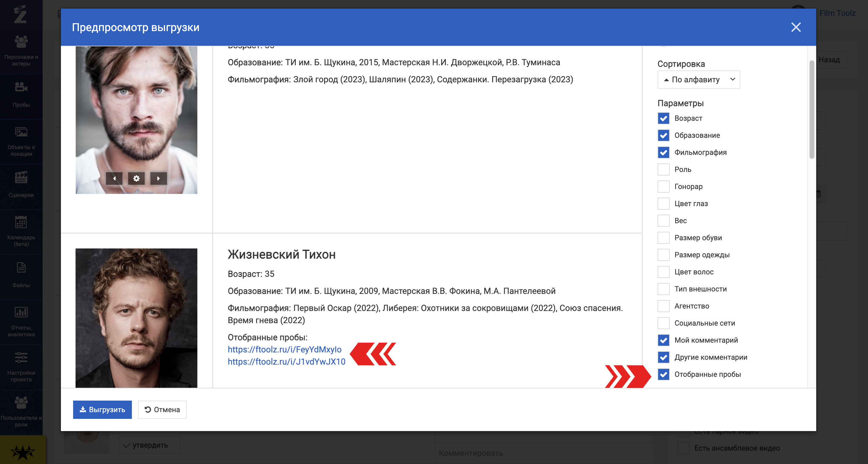The height and width of the screenshot is (464, 868).
Task: Open Пользователи и роли section
Action: [21, 412]
